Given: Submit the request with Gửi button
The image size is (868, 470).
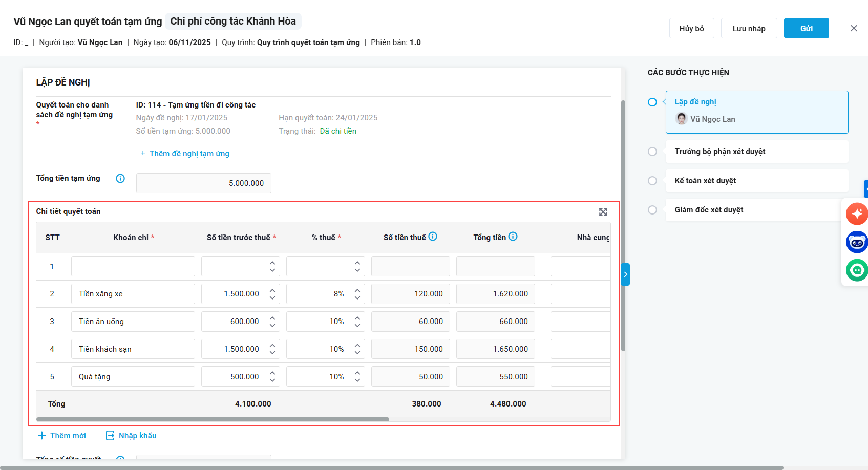Looking at the screenshot, I should [807, 28].
